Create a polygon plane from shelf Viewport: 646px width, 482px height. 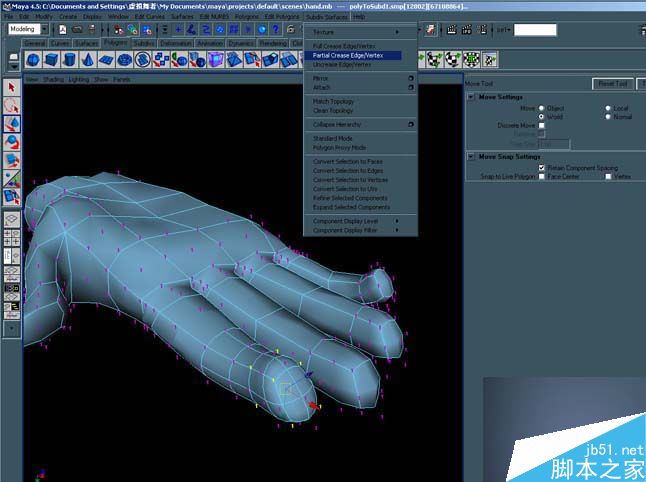click(x=106, y=60)
